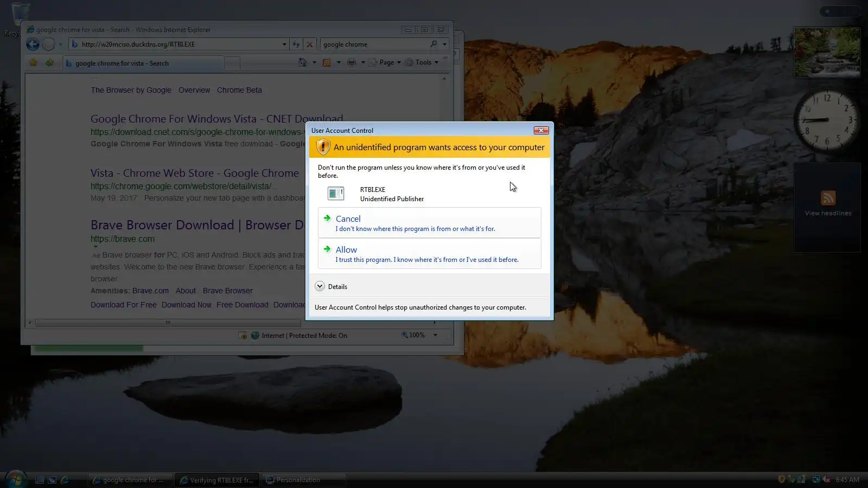This screenshot has width=868, height=488.
Task: Open the Tools menu in IE
Action: coord(422,62)
